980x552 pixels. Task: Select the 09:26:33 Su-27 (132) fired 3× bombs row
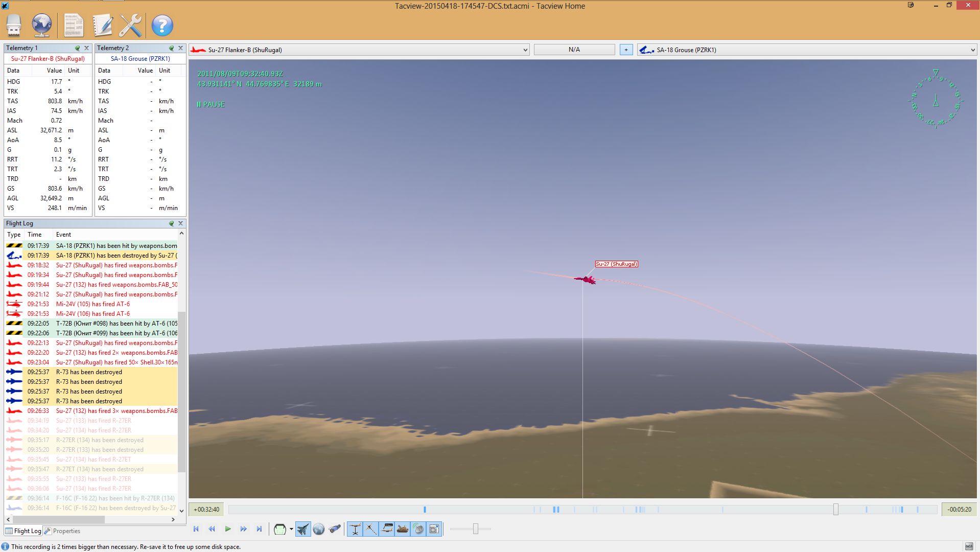tap(91, 411)
